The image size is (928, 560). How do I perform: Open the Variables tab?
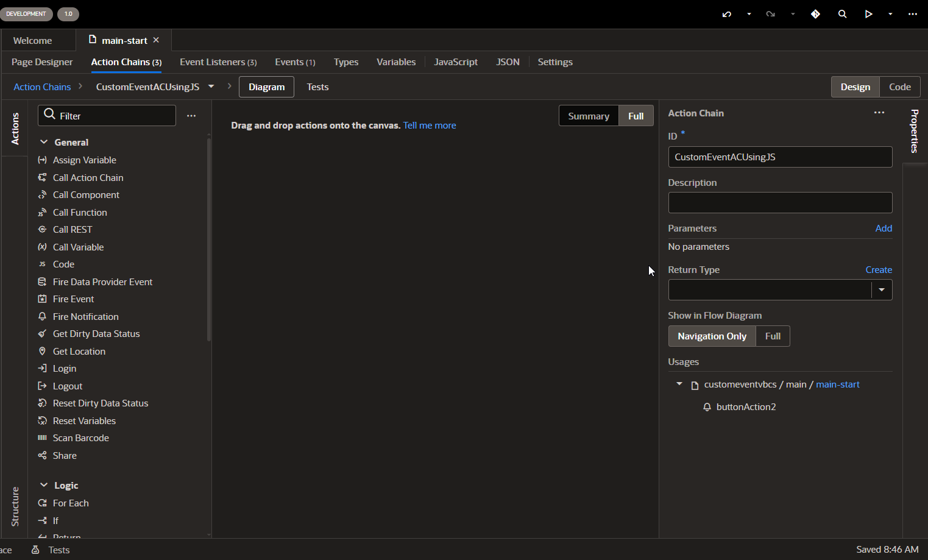pos(396,62)
